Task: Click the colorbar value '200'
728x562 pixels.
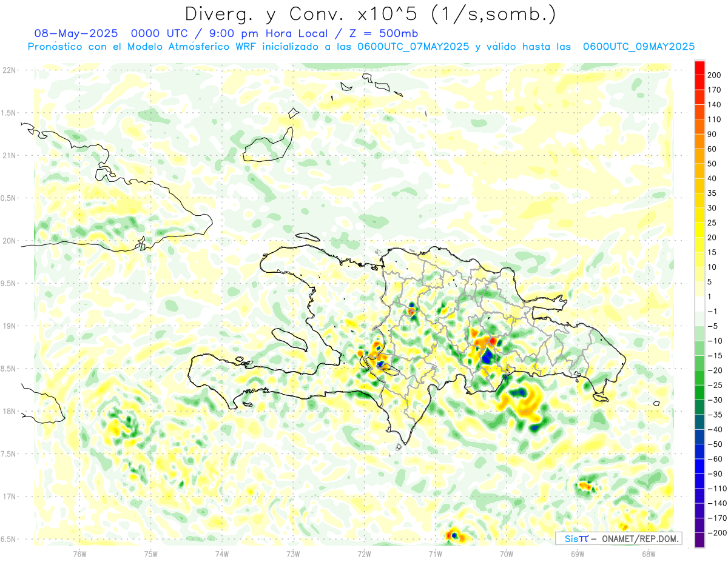Action: click(715, 75)
